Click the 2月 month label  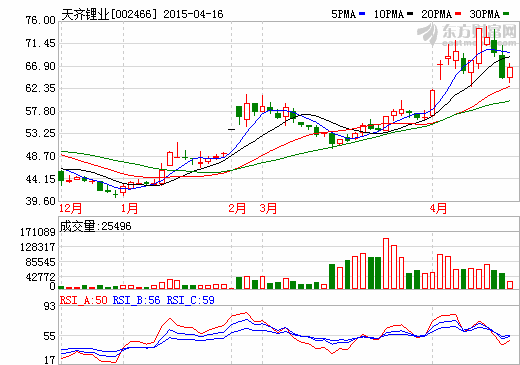[x=237, y=209]
